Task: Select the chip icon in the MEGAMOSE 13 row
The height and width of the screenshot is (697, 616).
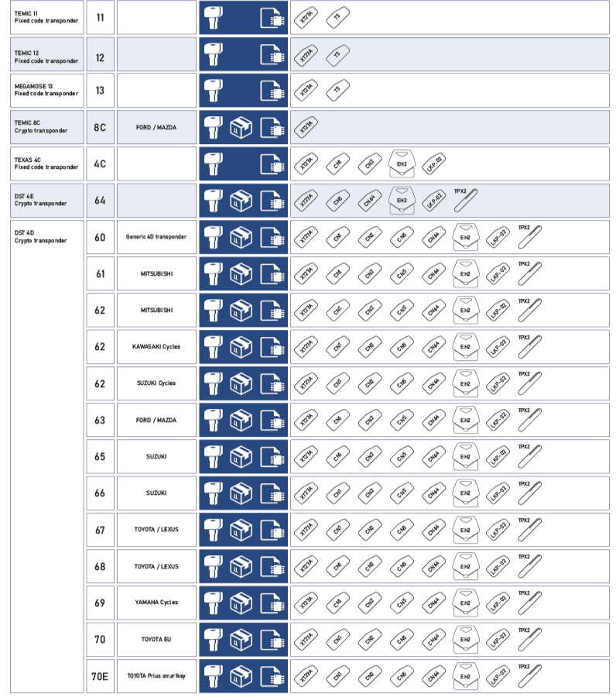Action: (x=272, y=90)
